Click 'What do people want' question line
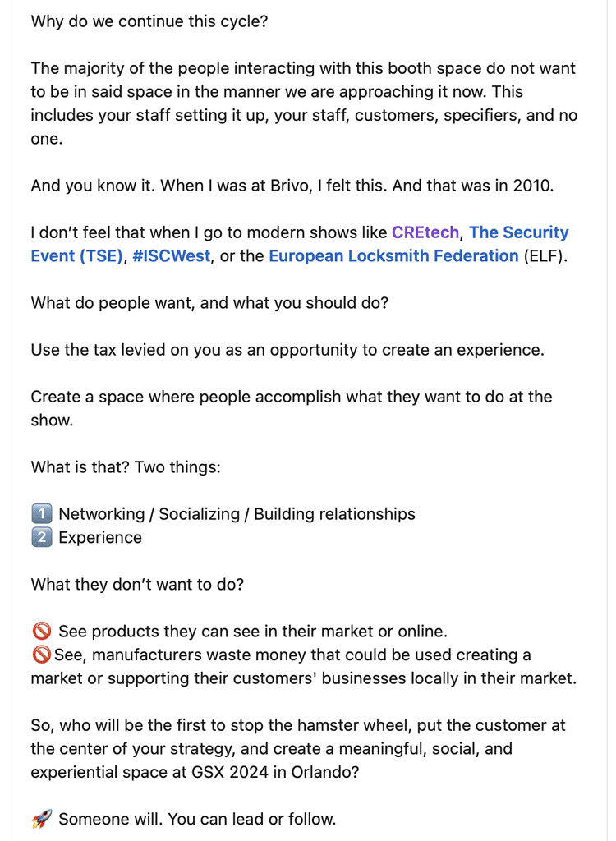This screenshot has width=616, height=841. coord(209,303)
